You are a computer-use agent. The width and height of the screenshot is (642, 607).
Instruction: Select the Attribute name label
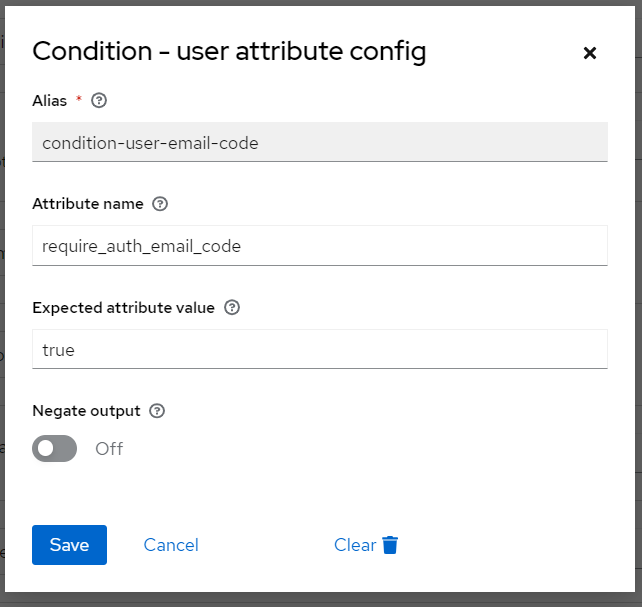[88, 204]
